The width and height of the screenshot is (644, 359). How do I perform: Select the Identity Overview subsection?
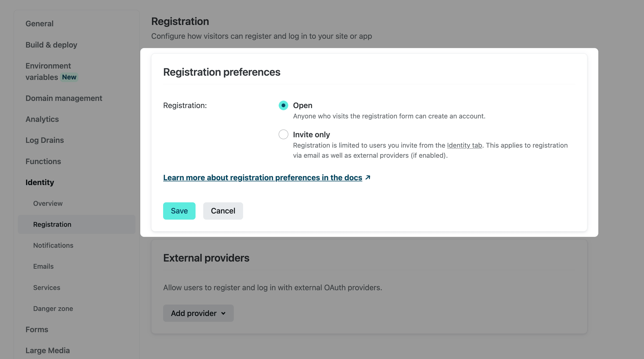pyautogui.click(x=48, y=203)
